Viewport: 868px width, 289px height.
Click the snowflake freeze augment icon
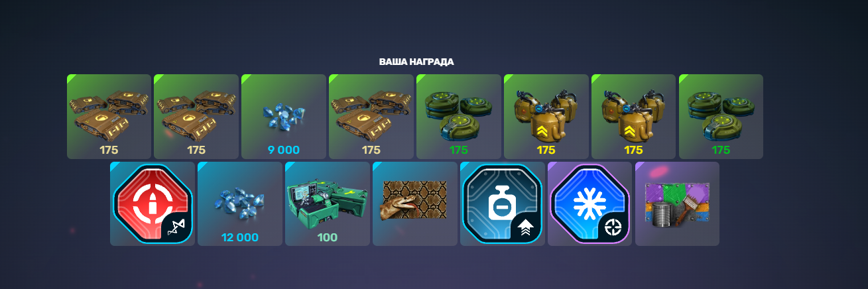[x=590, y=203]
